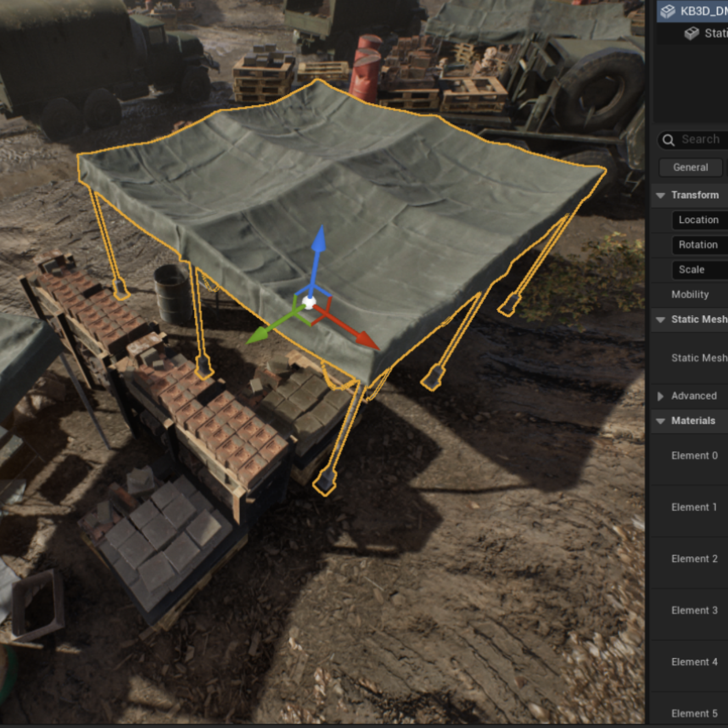Image resolution: width=728 pixels, height=728 pixels.
Task: Select the KB3D_DM actor row
Action: pos(692,11)
